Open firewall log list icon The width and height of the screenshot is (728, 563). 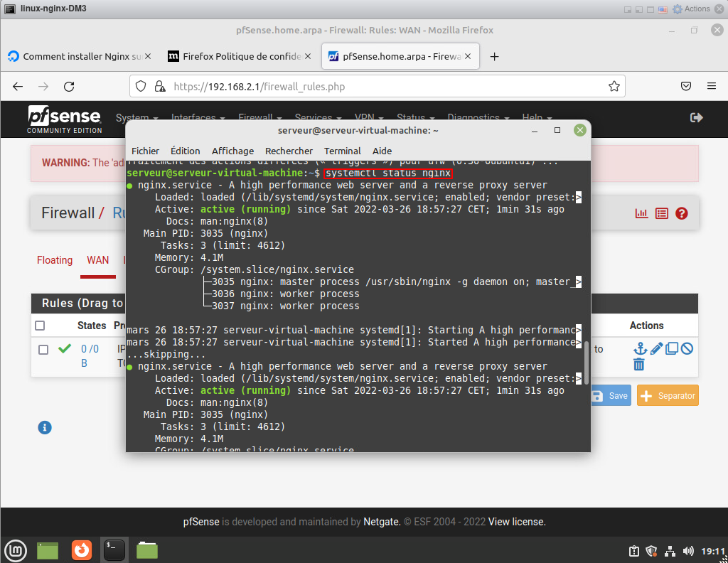(662, 213)
